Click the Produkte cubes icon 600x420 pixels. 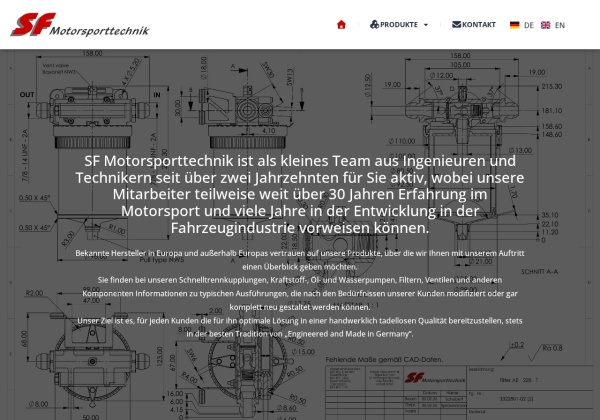(374, 24)
